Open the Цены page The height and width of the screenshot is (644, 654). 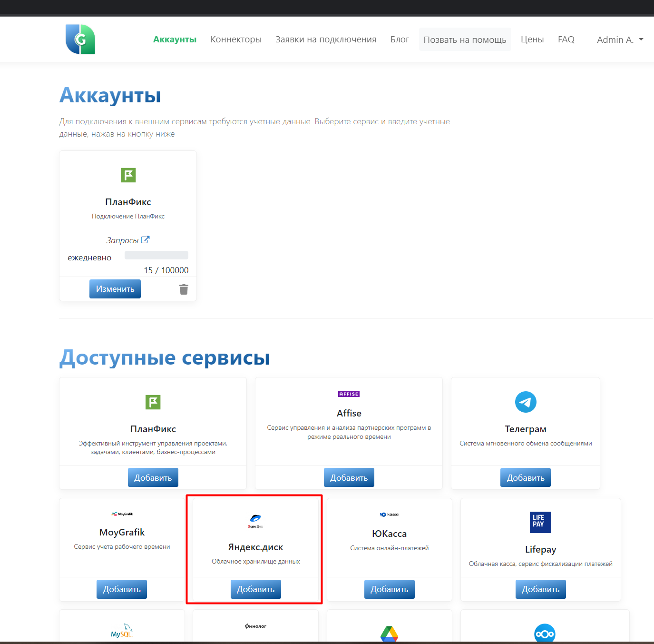coord(532,40)
